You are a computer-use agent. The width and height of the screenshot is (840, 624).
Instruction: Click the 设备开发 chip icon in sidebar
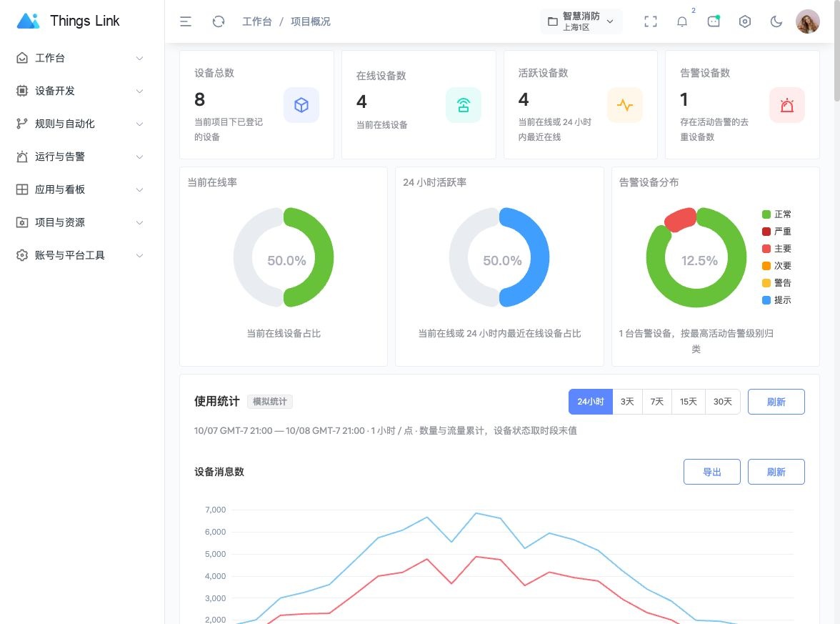point(22,91)
